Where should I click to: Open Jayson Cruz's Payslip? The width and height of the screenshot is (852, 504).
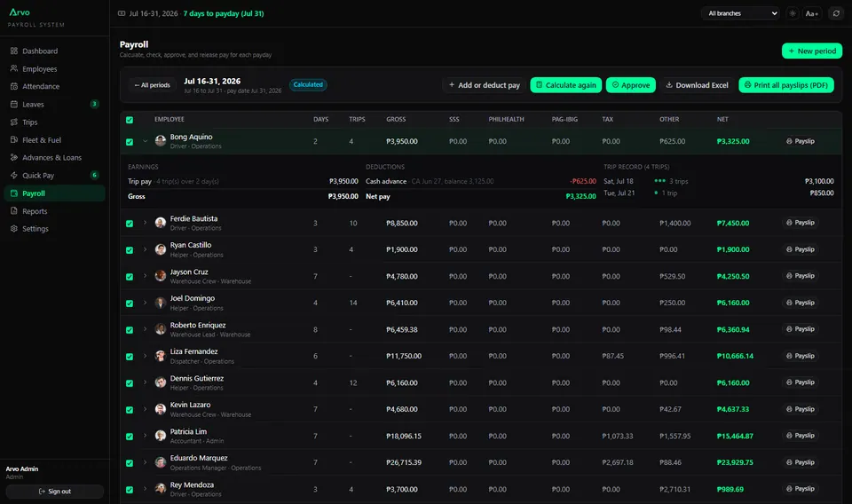click(801, 276)
